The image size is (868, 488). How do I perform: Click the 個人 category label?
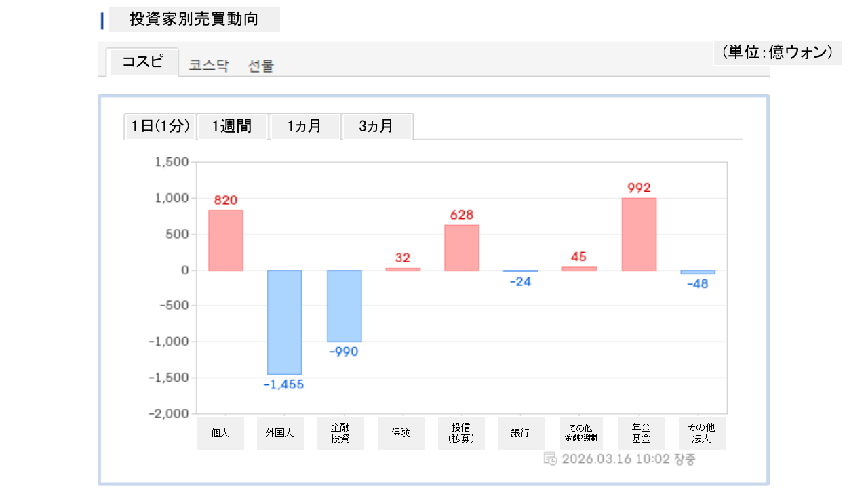coord(220,433)
